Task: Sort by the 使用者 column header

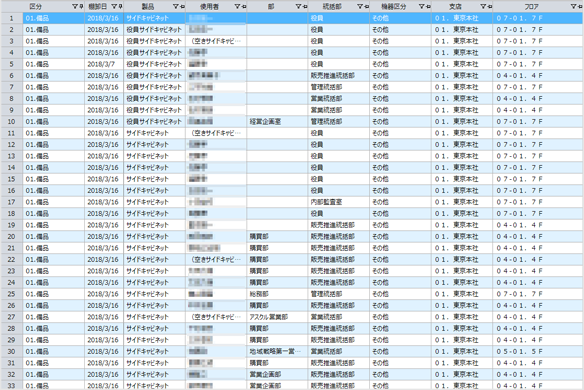Action: click(209, 6)
